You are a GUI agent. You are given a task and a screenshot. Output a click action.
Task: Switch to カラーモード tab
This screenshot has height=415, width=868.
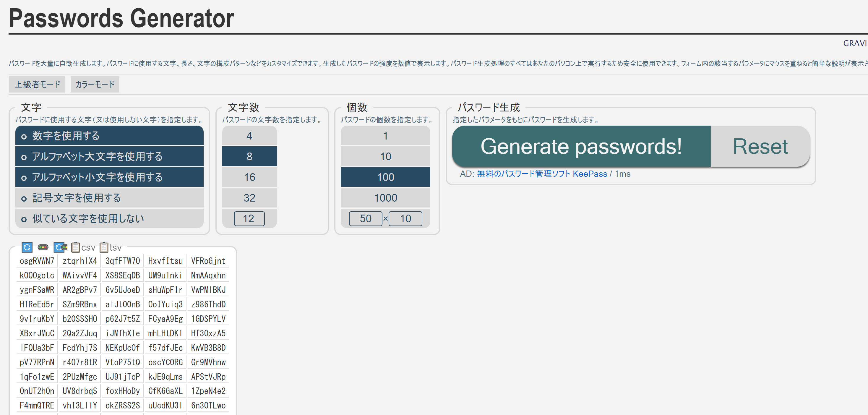pos(95,84)
